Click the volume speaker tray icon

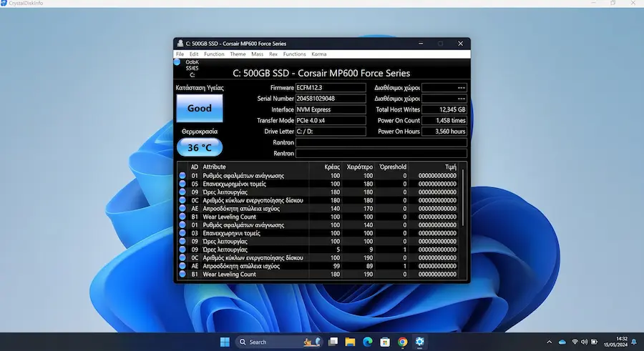pyautogui.click(x=585, y=342)
